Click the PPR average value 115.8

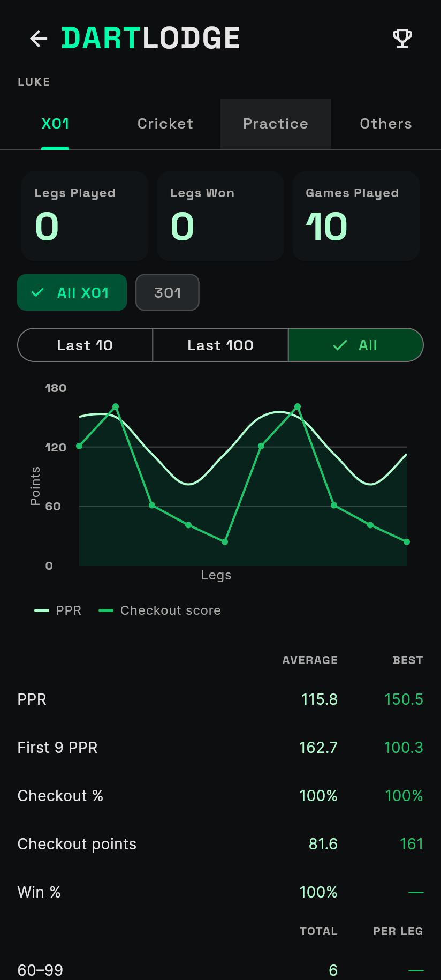pos(320,699)
